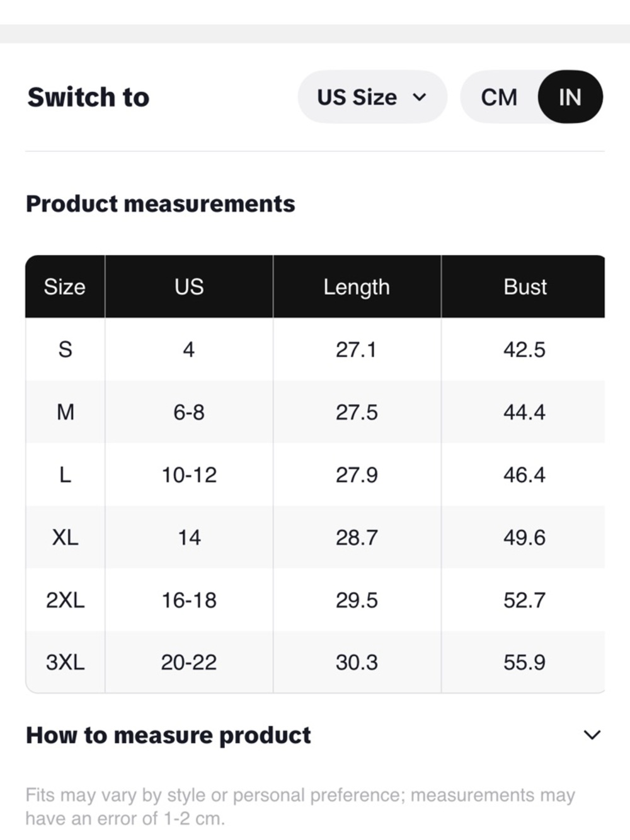Click the 55.9 bust measurement cell
Screen dimensions: 630x840
(524, 662)
